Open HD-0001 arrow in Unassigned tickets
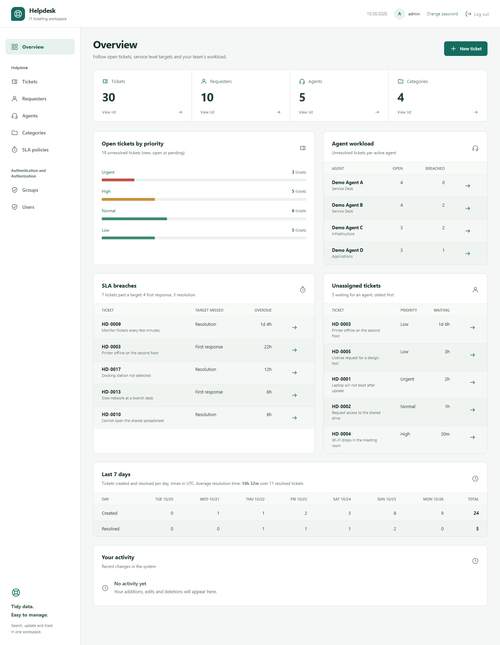Viewport: 500px width, 645px height. pos(472,383)
